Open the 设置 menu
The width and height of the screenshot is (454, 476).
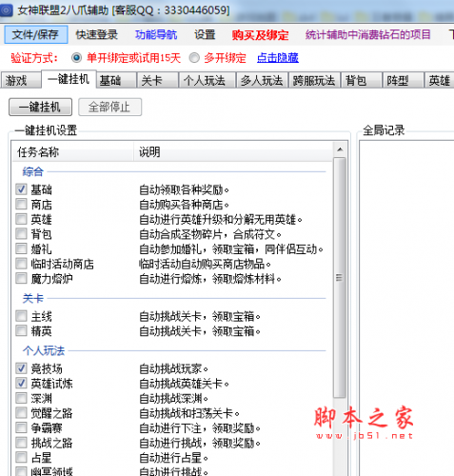205,34
